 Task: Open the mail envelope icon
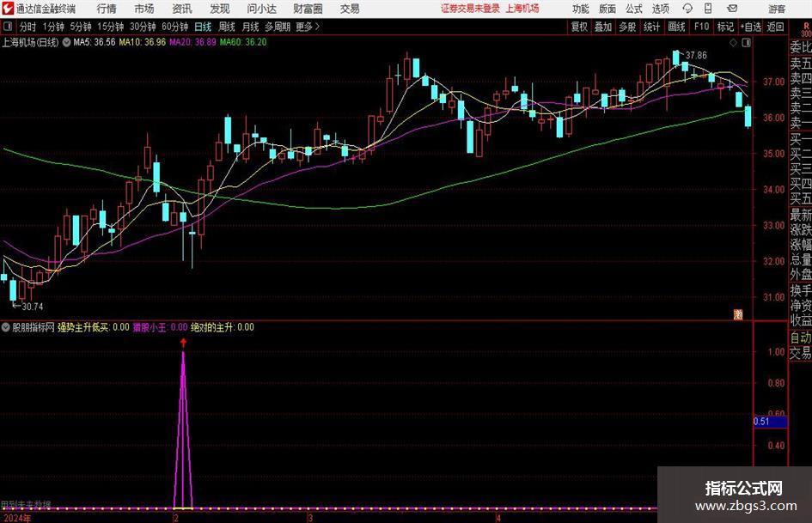732,9
